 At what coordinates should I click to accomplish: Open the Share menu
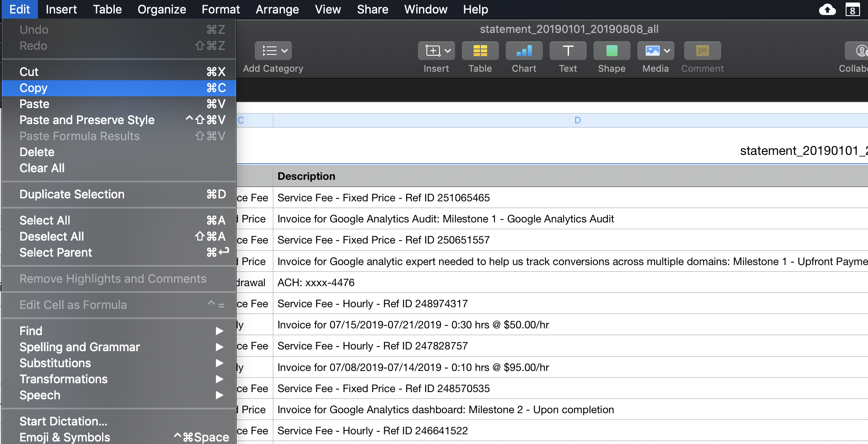(x=372, y=9)
